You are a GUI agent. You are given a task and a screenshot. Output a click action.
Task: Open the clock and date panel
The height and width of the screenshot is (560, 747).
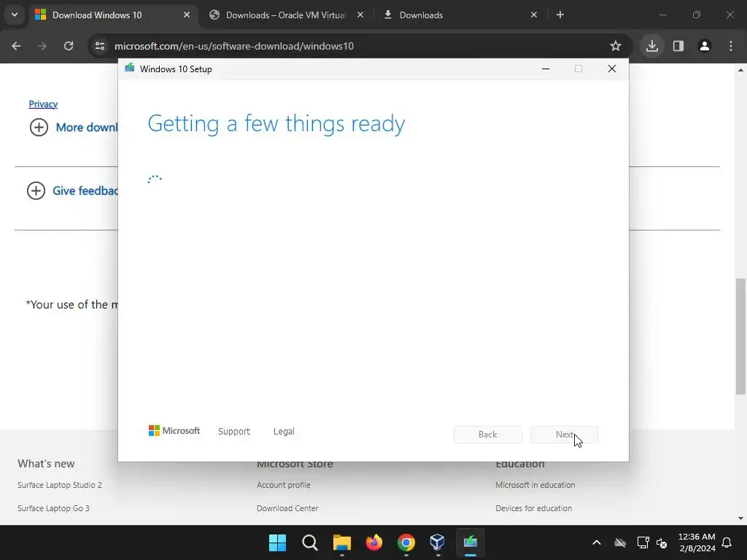click(697, 542)
